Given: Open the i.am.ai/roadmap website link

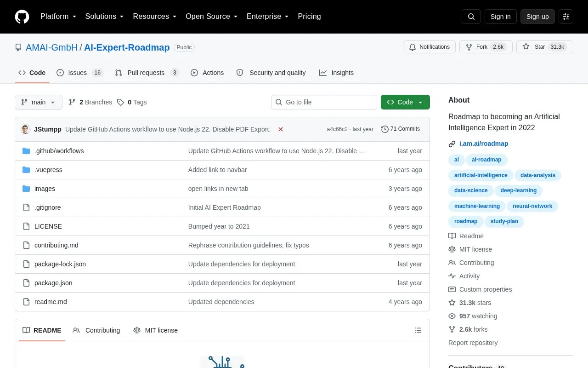Looking at the screenshot, I should 484,144.
